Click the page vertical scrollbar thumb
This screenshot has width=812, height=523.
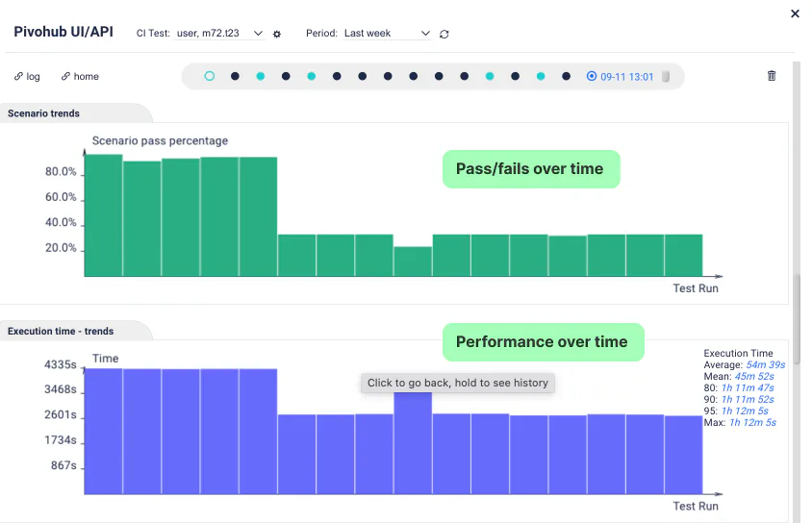[x=797, y=320]
